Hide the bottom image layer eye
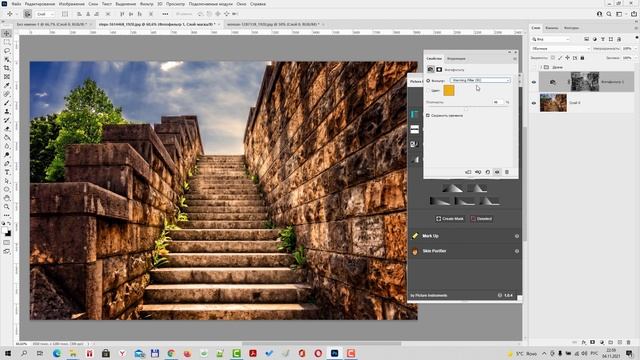Screen dimensions: 640x360 tap(534, 103)
